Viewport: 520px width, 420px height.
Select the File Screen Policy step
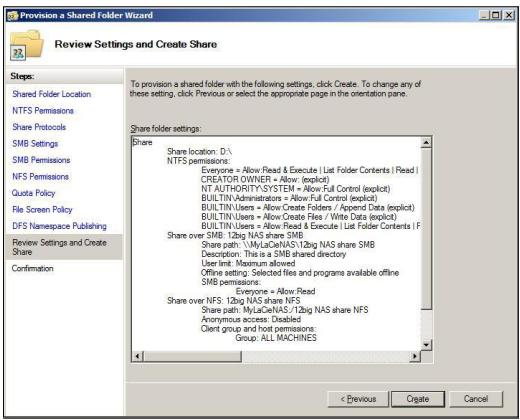coord(42,210)
